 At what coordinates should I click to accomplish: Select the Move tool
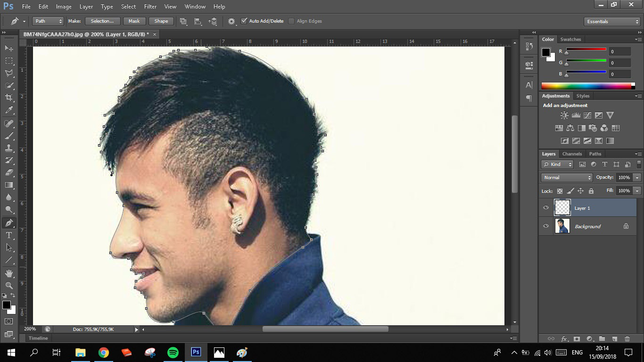9,48
